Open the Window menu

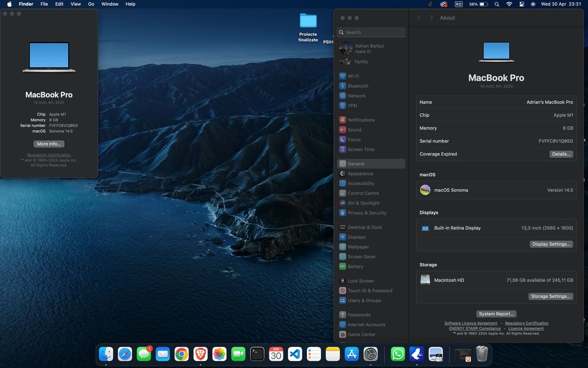(110, 4)
